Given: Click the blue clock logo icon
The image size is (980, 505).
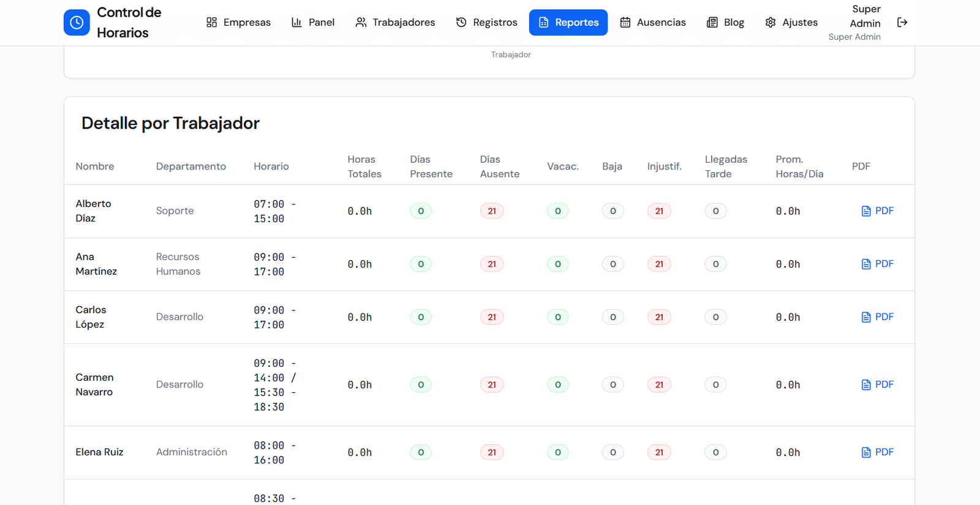Looking at the screenshot, I should (77, 23).
